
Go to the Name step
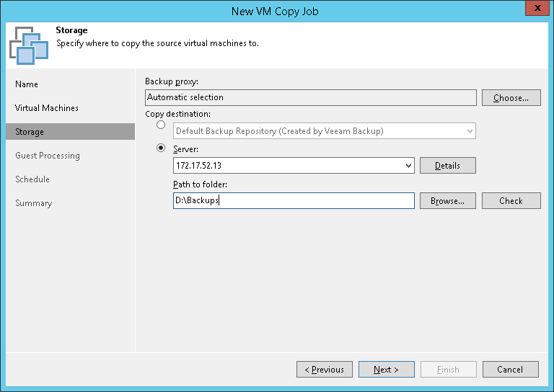coord(27,84)
